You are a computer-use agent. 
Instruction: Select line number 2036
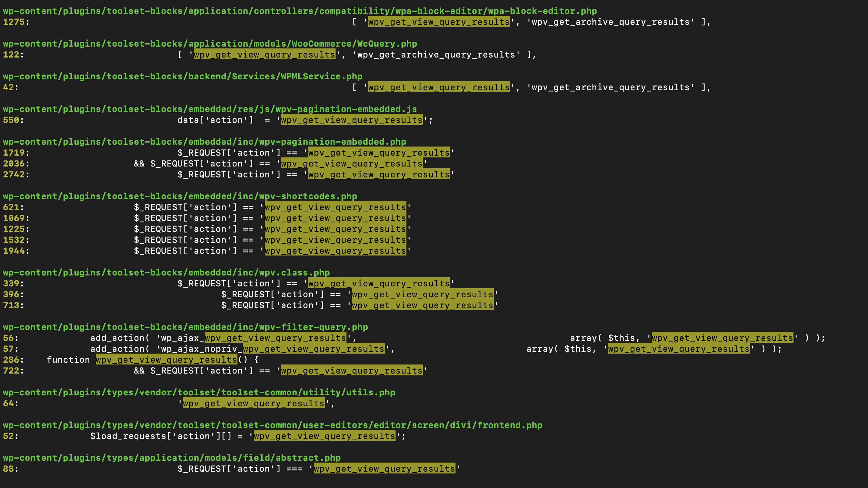point(14,164)
